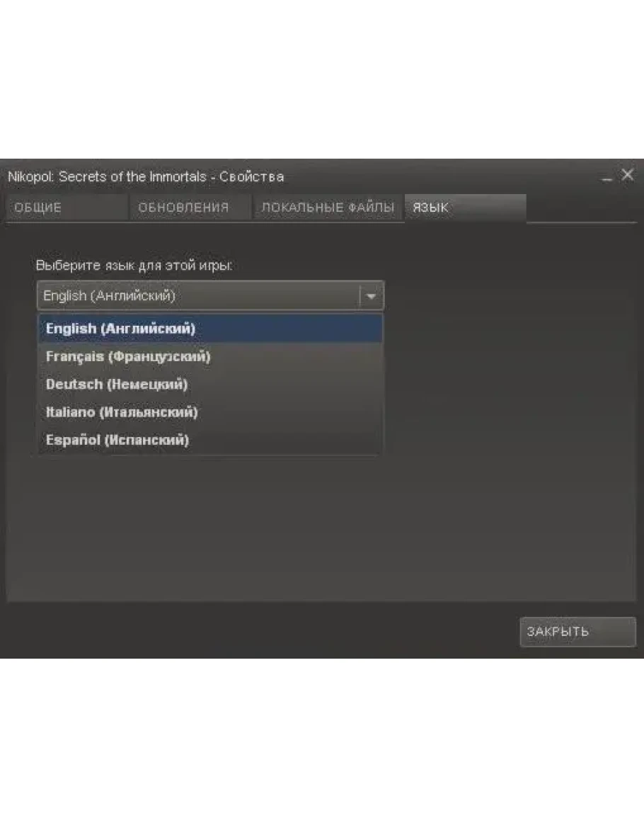Click the 'Выберите язык для этой игры' label
Image resolution: width=644 pixels, height=818 pixels.
pos(134,266)
